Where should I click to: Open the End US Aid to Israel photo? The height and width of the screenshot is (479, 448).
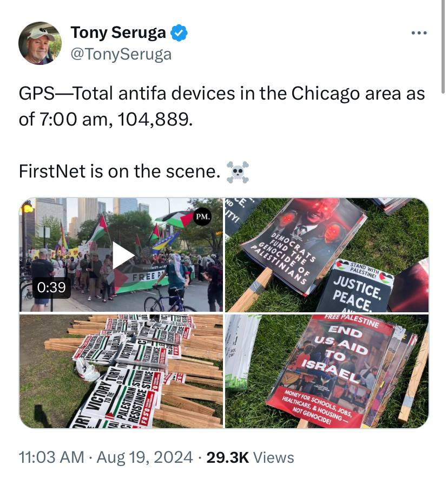327,371
